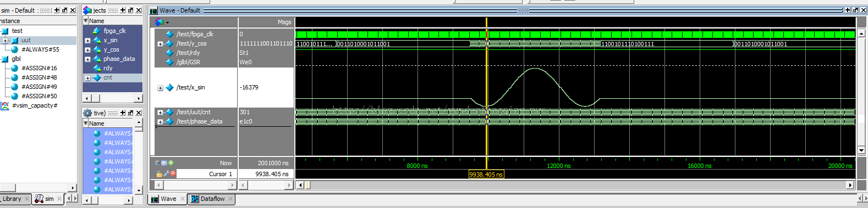This screenshot has width=868, height=208.
Task: Expand phase_data in Objects panel
Action: tap(87, 59)
